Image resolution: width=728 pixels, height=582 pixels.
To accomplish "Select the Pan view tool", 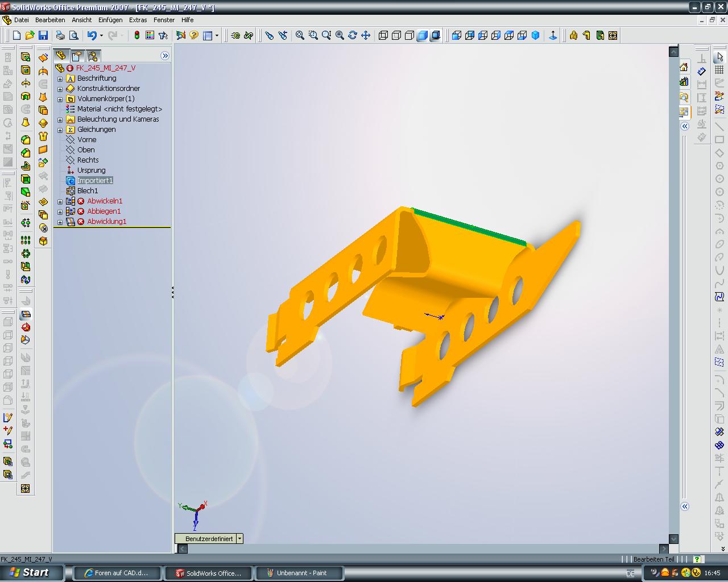I will pyautogui.click(x=366, y=35).
